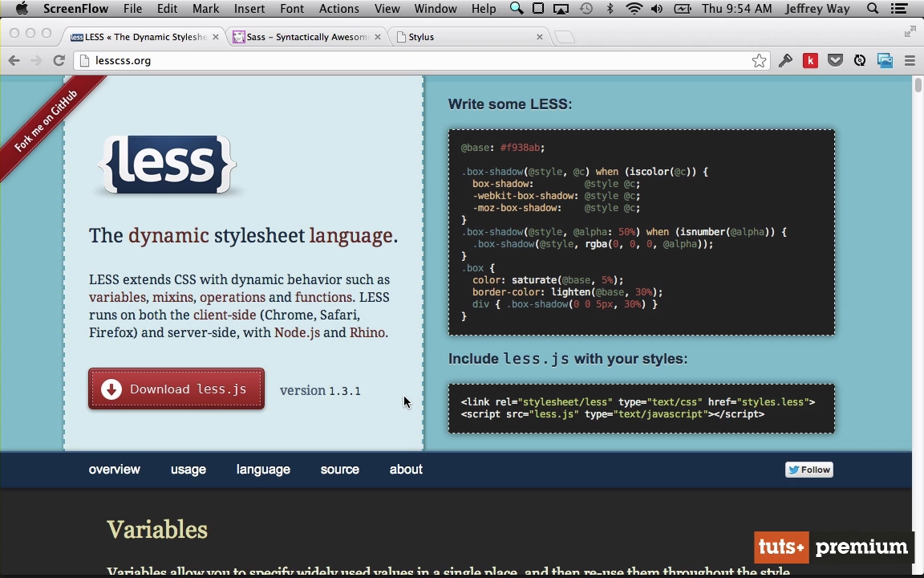Reload the current page
The width and height of the screenshot is (924, 578).
(x=59, y=60)
